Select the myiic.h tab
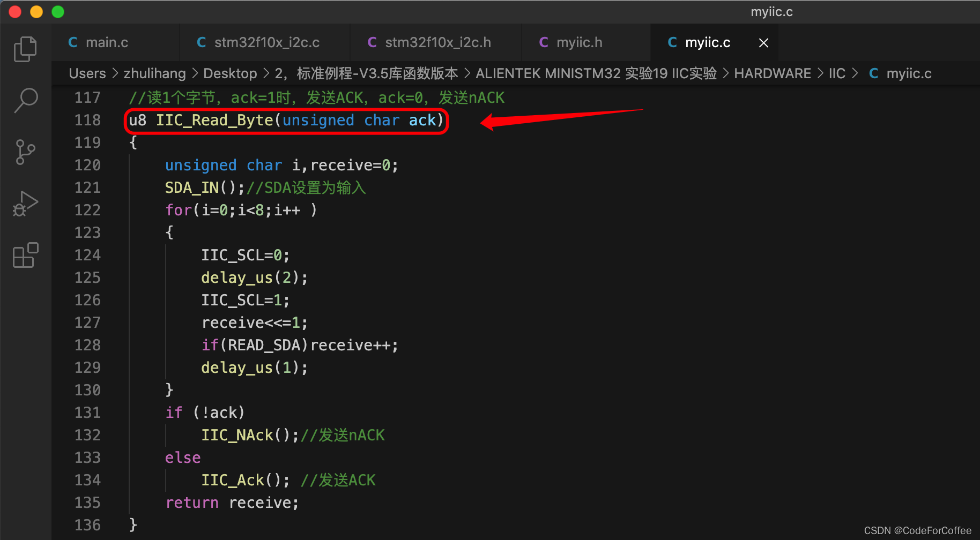 tap(579, 43)
